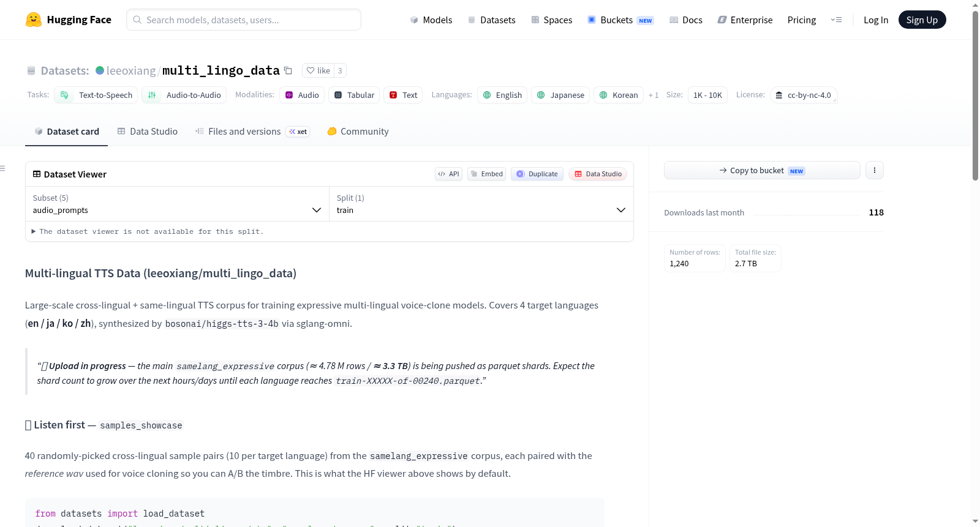Open Pricing page
Screen dimensions: 980x527
coord(802,20)
